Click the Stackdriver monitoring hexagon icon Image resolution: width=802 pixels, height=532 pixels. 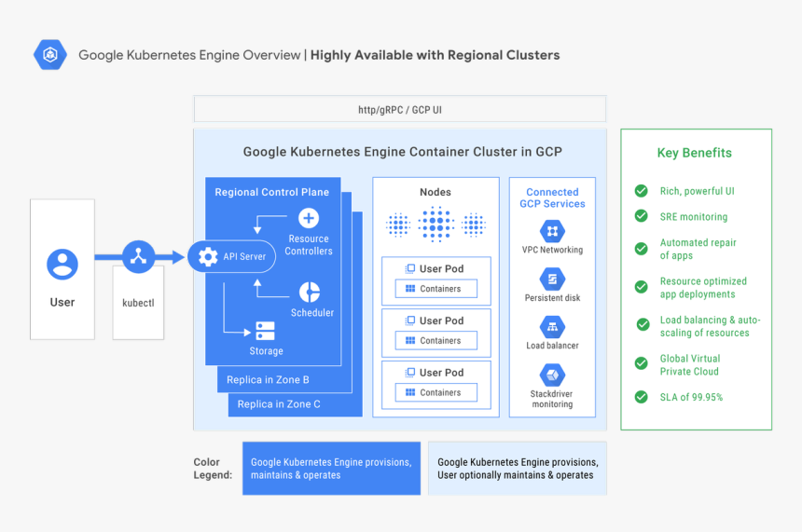(552, 375)
